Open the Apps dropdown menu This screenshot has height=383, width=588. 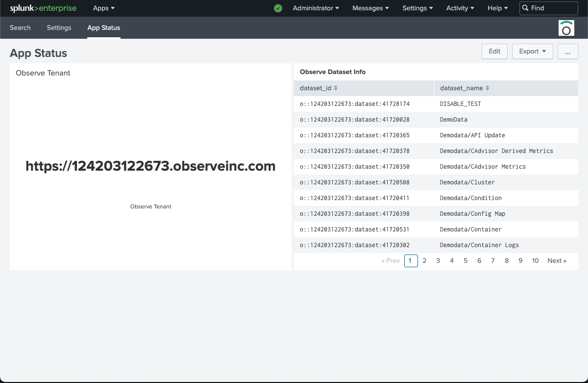[x=104, y=8]
